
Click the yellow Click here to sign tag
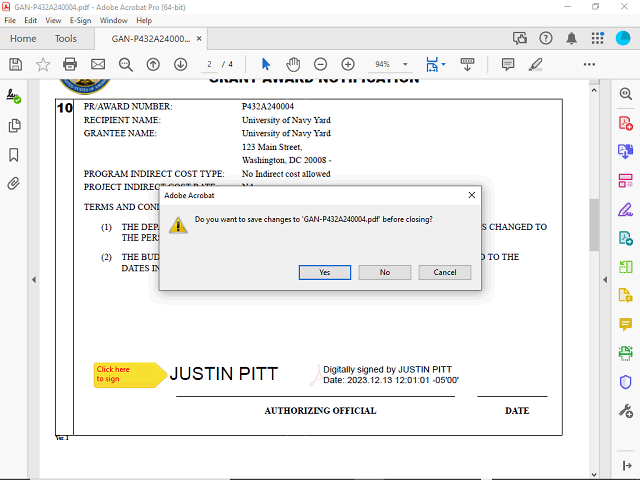tap(130, 375)
